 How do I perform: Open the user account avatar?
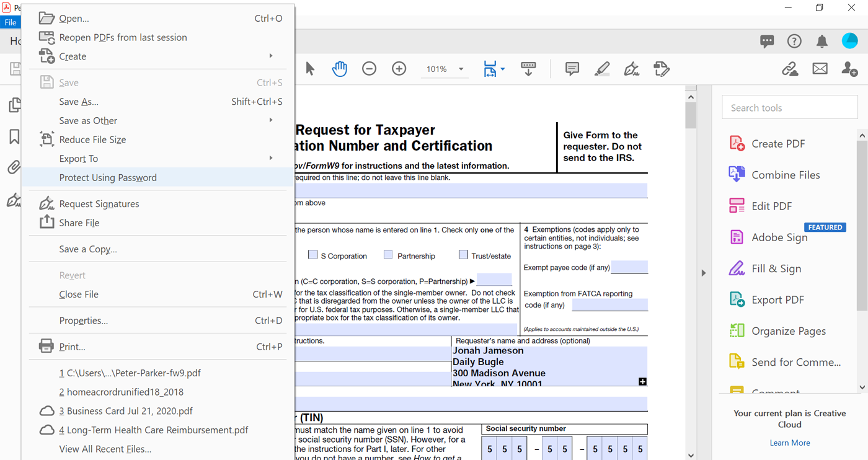tap(849, 41)
